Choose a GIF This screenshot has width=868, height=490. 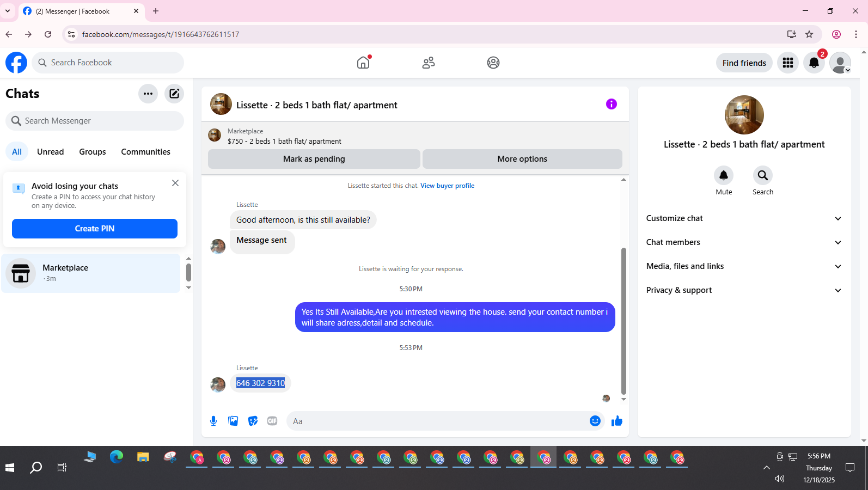tap(272, 421)
